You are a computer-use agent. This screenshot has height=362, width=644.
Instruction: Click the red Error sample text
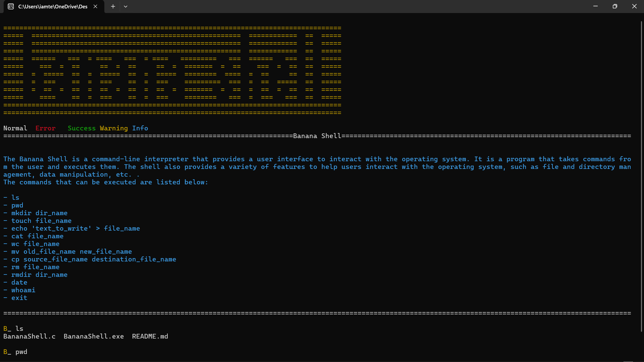point(46,128)
